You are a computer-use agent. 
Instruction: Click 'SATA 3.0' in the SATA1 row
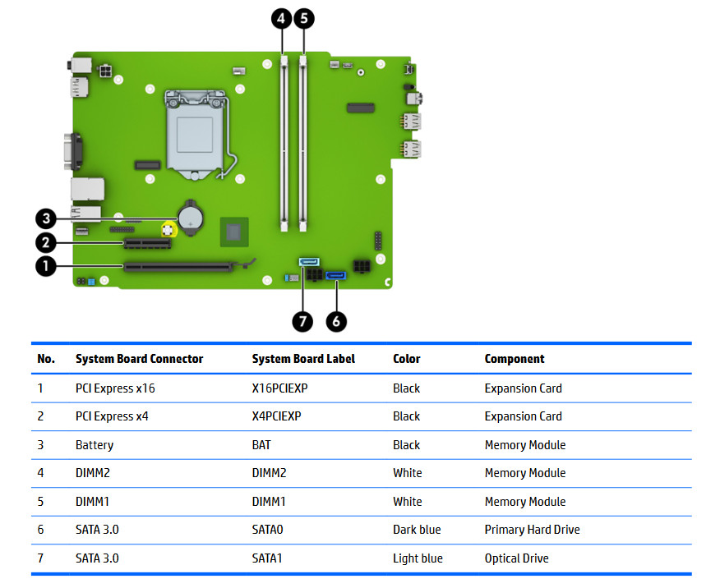coord(97,558)
